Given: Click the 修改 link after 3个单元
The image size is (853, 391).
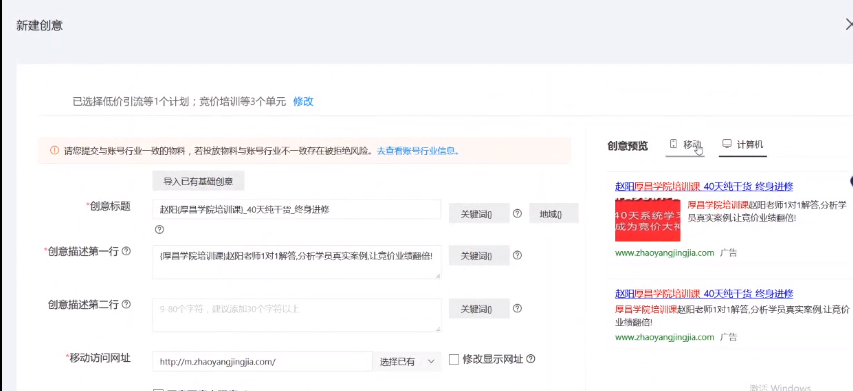Looking at the screenshot, I should pos(303,101).
